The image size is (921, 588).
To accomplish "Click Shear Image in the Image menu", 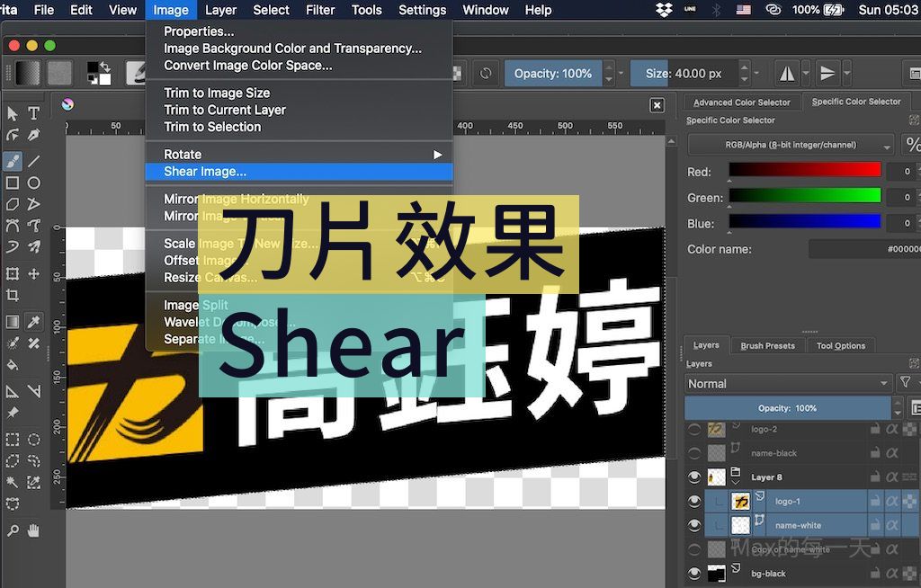I will coord(205,172).
